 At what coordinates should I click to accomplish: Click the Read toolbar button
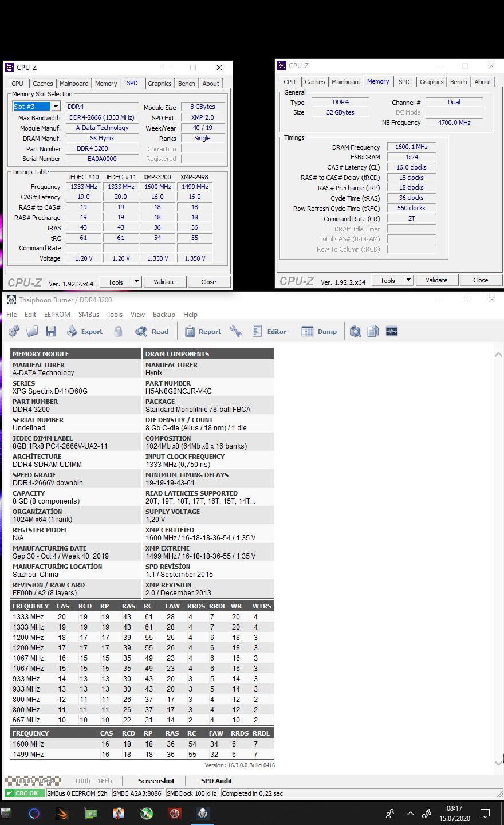[x=152, y=331]
